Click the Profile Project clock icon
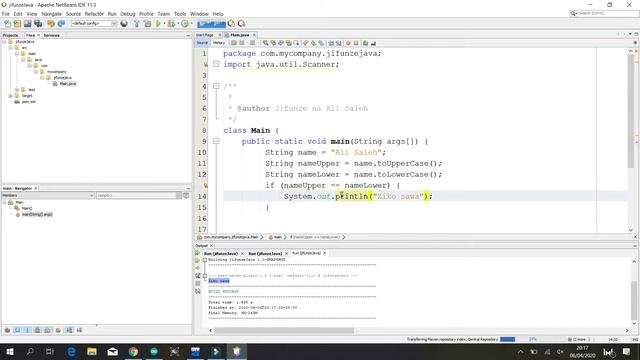Screen dimensions: 640x360 [x=185, y=24]
